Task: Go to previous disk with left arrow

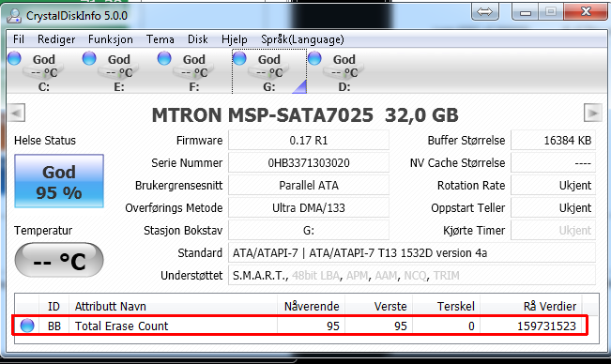Action: point(16,113)
